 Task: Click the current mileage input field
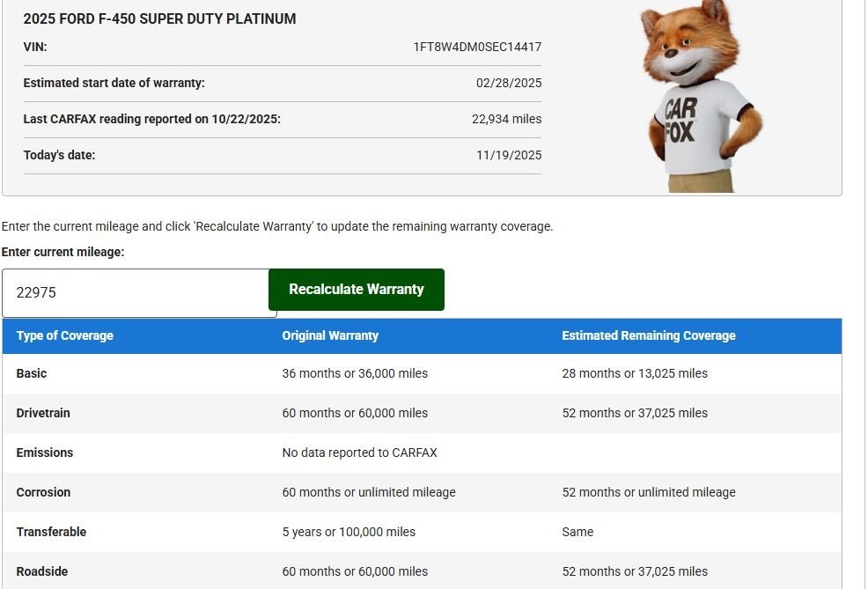pos(139,293)
